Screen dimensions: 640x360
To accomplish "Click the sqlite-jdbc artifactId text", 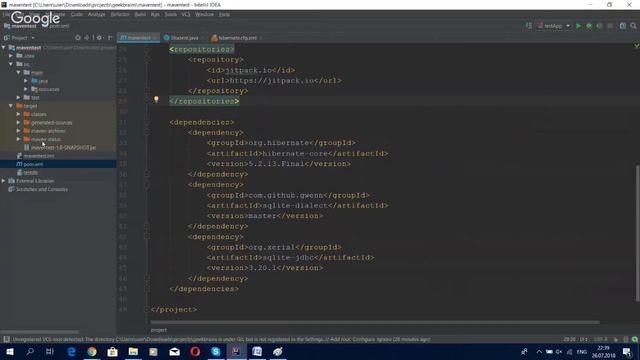I will (288, 258).
